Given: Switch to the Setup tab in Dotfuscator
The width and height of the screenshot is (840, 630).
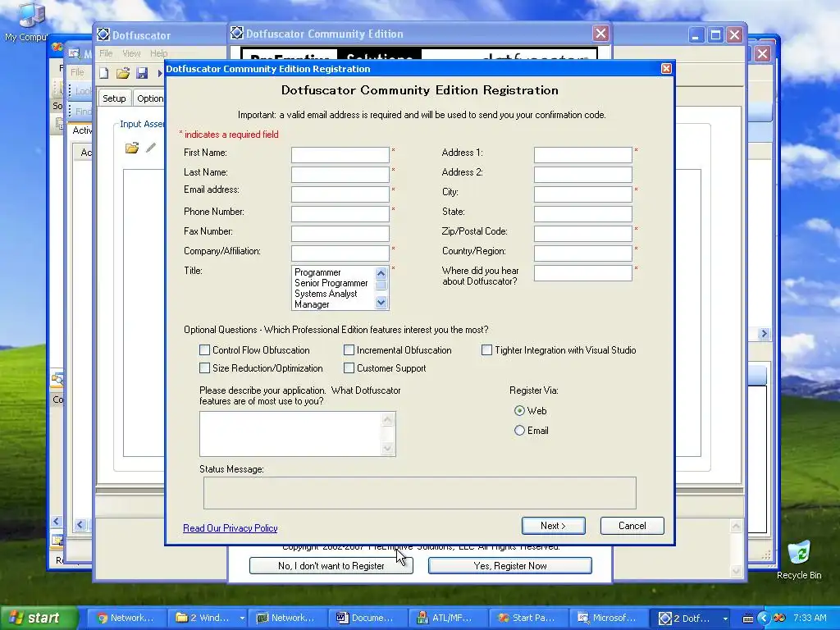Looking at the screenshot, I should tap(114, 98).
